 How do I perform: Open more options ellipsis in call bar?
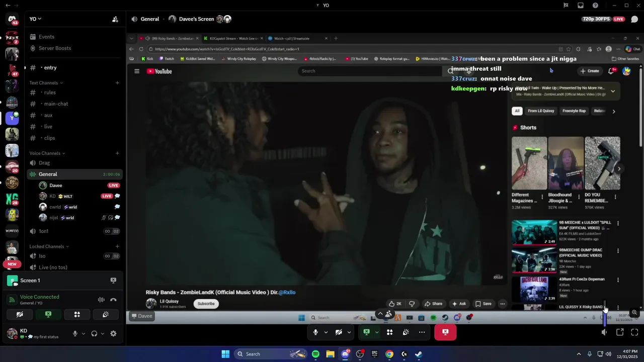click(422, 332)
